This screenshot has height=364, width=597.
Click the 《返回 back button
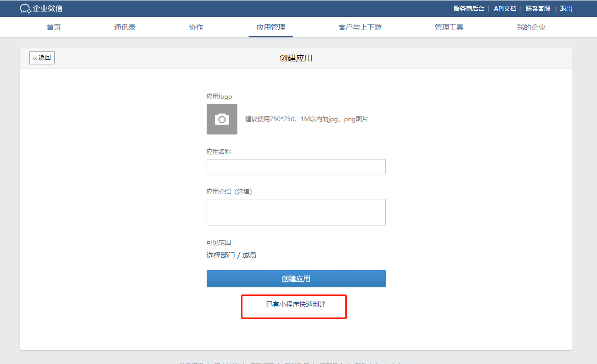[41, 58]
